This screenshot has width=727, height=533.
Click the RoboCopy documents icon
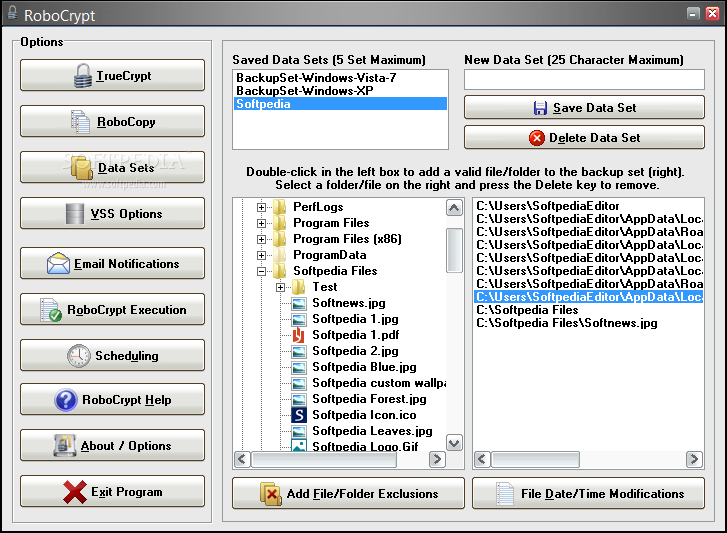click(x=80, y=121)
